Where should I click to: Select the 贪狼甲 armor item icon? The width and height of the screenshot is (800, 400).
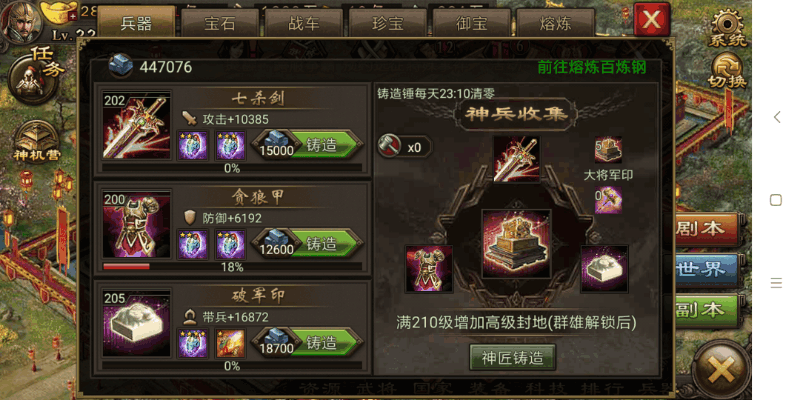[x=137, y=224]
